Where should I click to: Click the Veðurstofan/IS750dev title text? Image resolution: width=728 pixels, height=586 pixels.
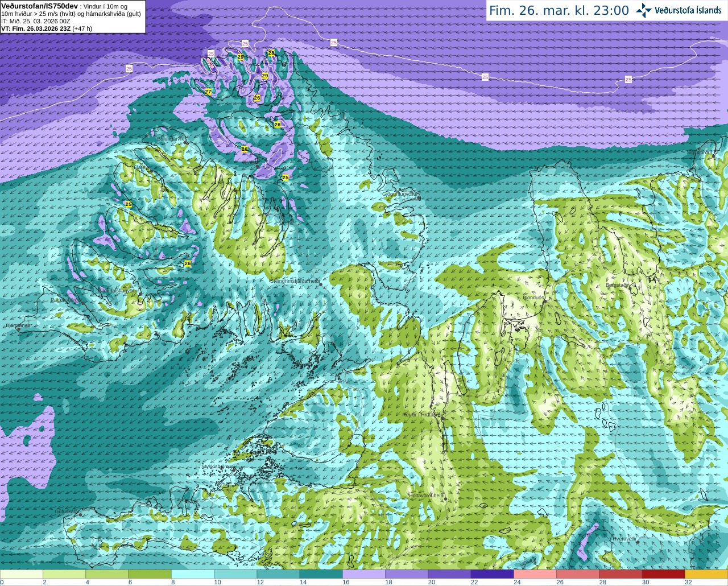(39, 5)
